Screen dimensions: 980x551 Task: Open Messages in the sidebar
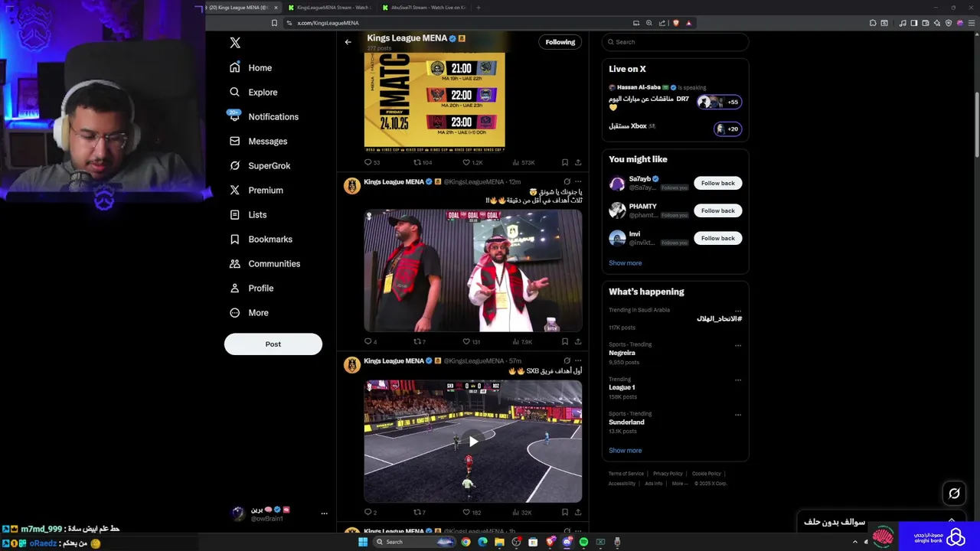click(258, 142)
